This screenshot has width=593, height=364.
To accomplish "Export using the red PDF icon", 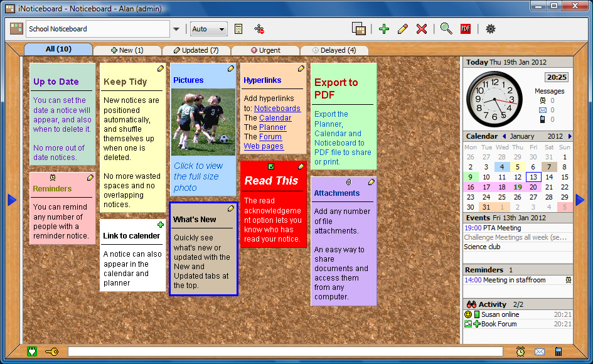I will click(465, 29).
